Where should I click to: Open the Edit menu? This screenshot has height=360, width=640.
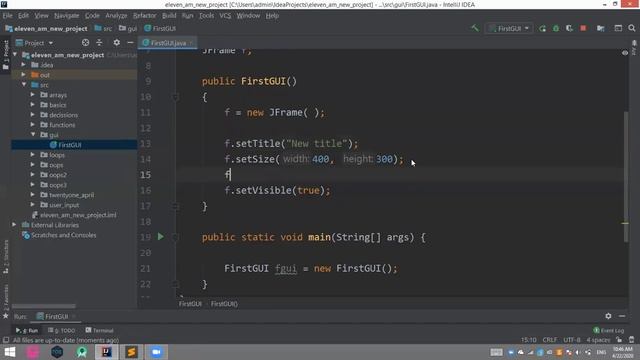point(23,16)
